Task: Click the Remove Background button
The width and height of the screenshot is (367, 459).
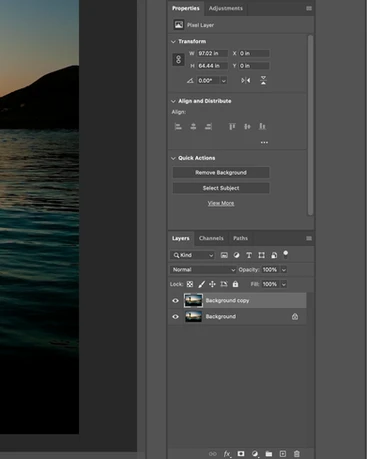Action: coord(221,173)
